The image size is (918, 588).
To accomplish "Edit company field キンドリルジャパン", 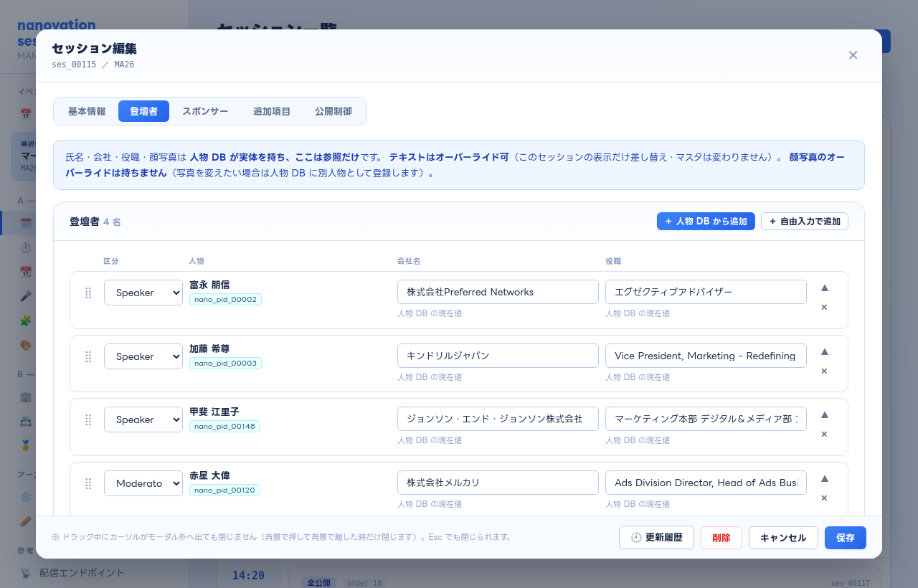I will [498, 356].
